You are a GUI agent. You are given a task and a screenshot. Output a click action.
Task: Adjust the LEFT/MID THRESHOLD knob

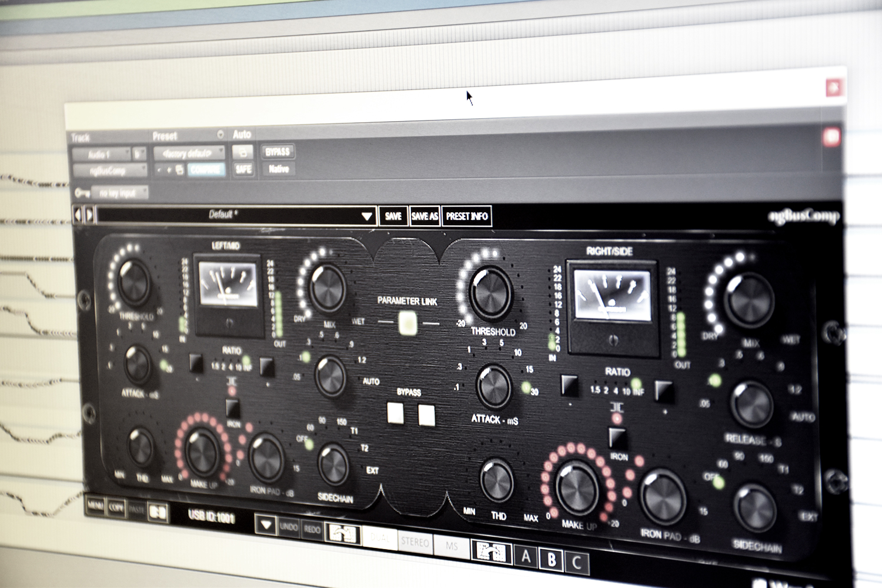coord(135,282)
